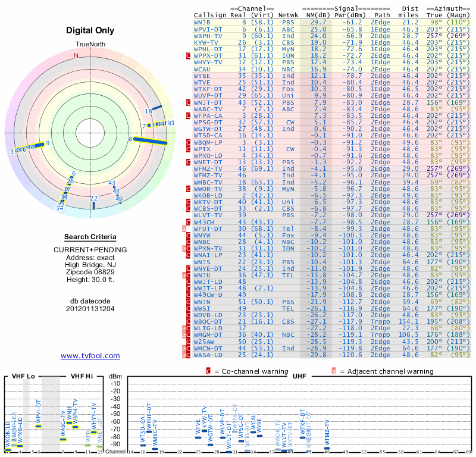This screenshot has width=476, height=457.
Task: Click the pink Adjacent channel warning legend icon
Action: point(334,371)
